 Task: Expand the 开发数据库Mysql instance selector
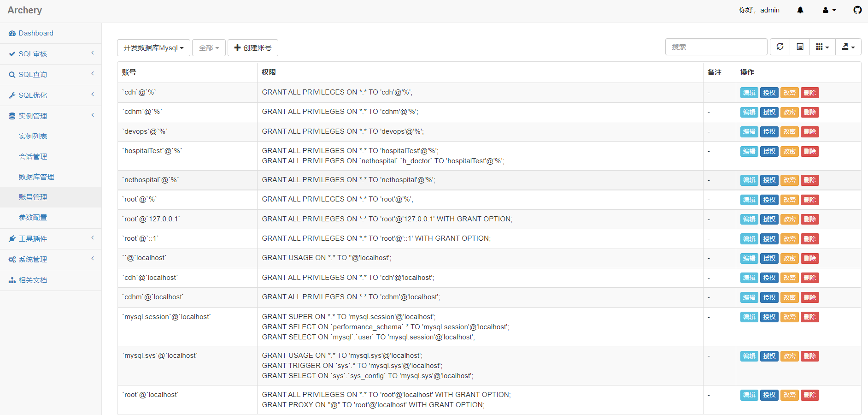153,48
